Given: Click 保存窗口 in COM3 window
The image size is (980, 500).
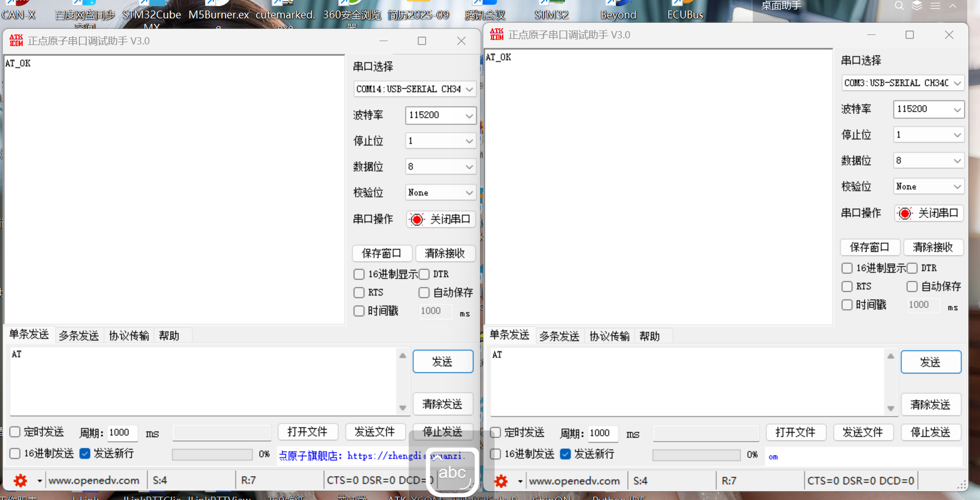Looking at the screenshot, I should point(870,247).
